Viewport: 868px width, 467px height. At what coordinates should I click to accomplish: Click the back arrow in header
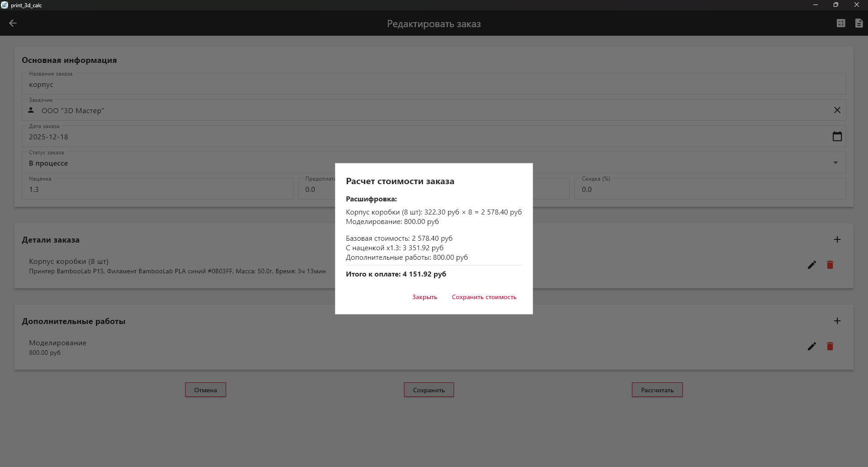(x=13, y=23)
